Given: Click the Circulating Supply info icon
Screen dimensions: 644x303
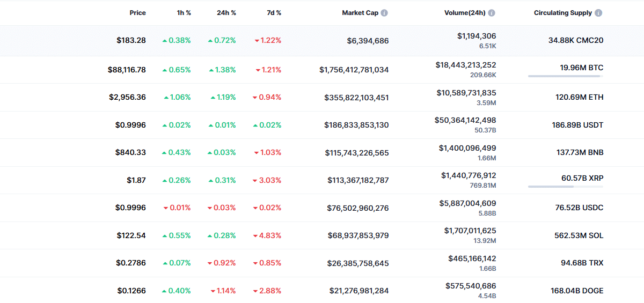Looking at the screenshot, I should pos(598,13).
